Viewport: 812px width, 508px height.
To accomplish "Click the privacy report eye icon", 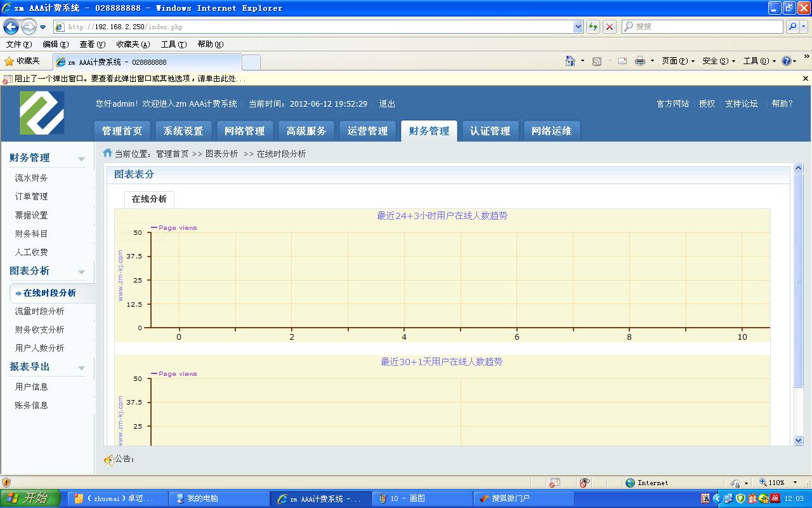I will [584, 483].
